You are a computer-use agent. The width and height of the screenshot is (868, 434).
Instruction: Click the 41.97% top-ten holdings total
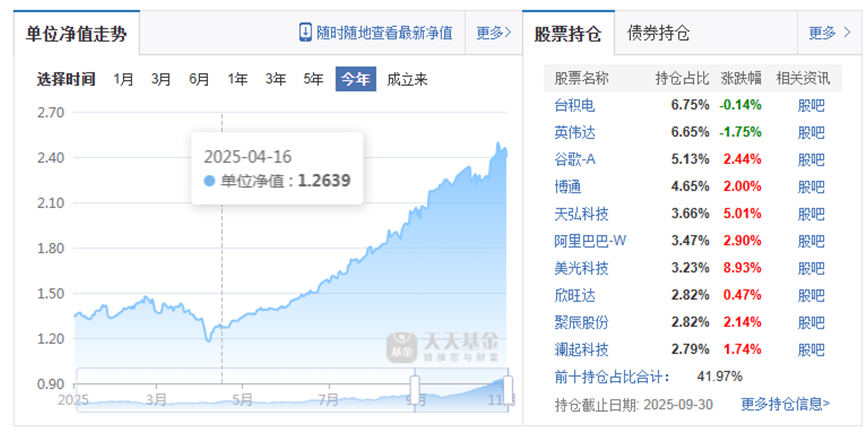click(x=720, y=377)
